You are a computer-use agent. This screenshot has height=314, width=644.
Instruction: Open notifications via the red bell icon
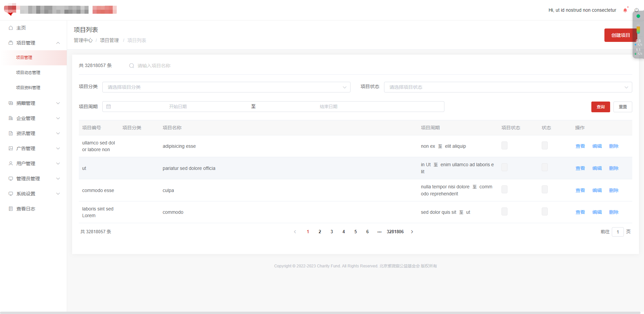[x=625, y=10]
